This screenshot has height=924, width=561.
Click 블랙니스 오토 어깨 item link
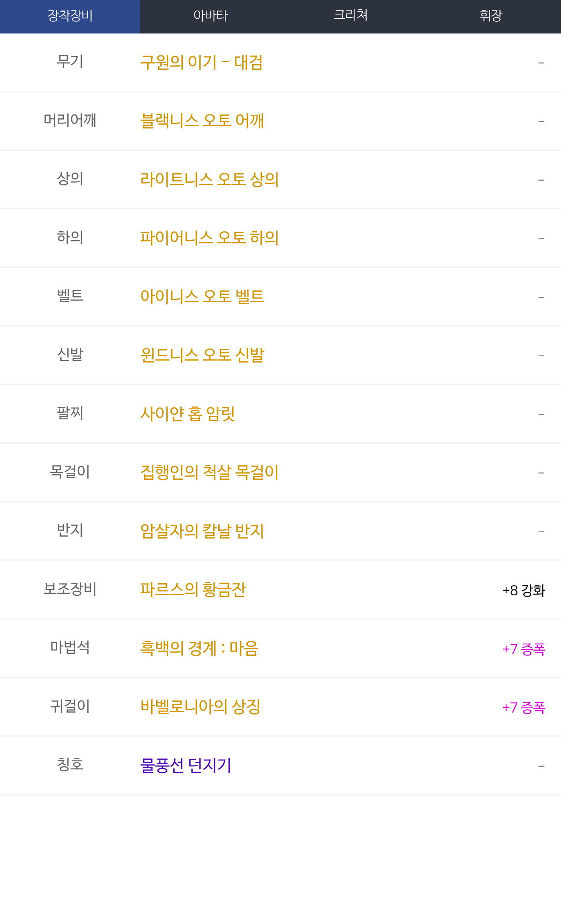(x=202, y=121)
